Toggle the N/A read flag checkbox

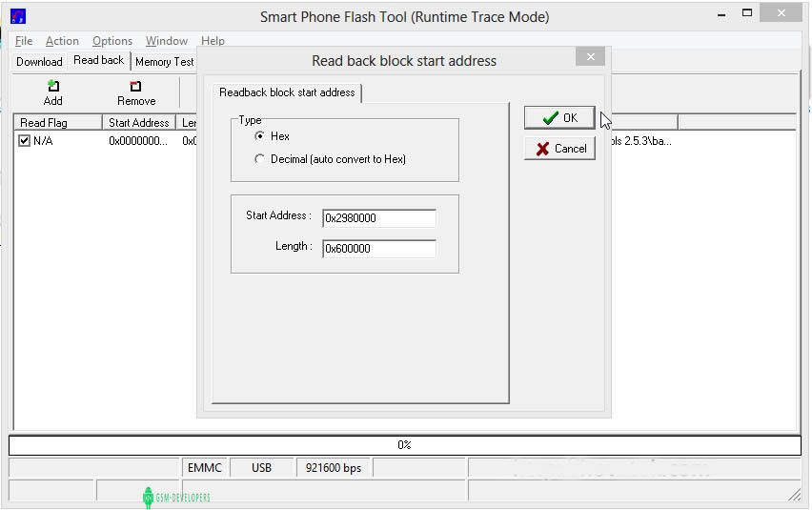pos(25,141)
